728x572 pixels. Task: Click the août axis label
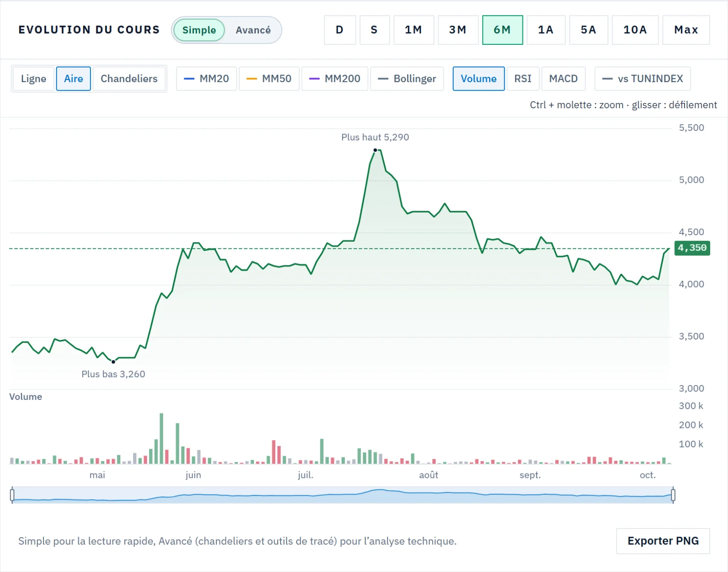(429, 475)
